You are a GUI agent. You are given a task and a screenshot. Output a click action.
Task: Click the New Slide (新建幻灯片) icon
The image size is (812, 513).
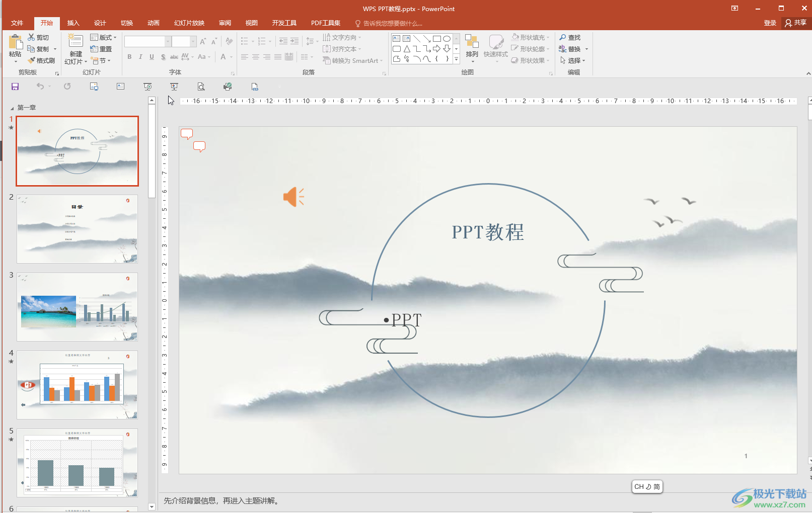76,41
